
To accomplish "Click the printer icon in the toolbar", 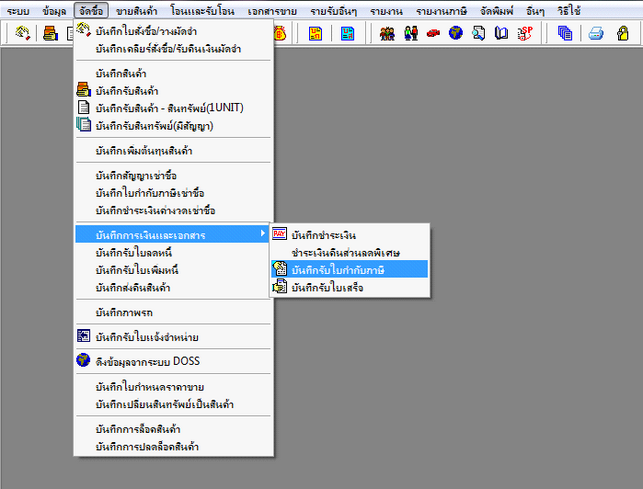I will (x=596, y=33).
